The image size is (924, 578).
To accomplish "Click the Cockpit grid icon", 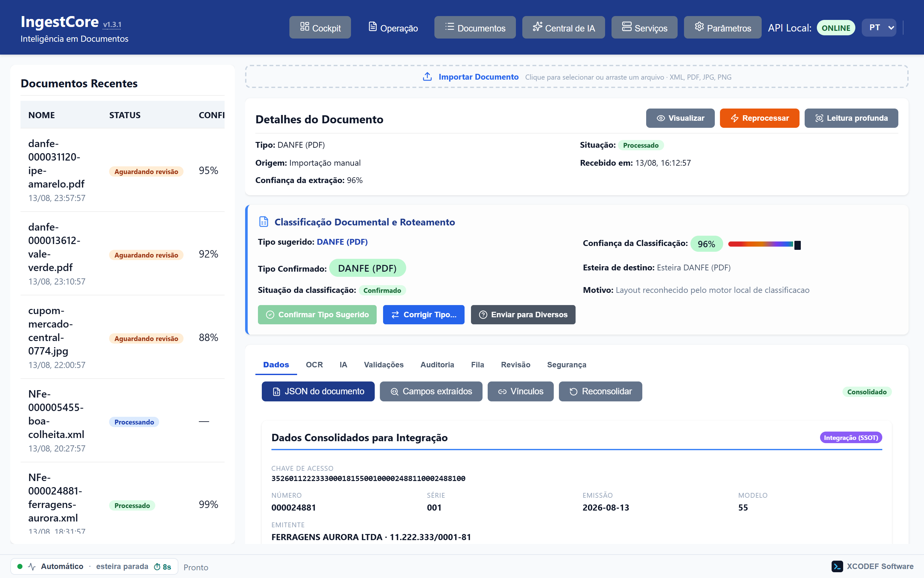I will tap(304, 27).
